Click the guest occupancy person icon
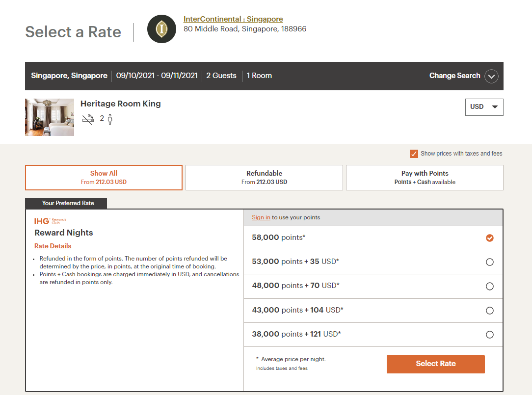Screen dimensions: 532x395 point(109,119)
